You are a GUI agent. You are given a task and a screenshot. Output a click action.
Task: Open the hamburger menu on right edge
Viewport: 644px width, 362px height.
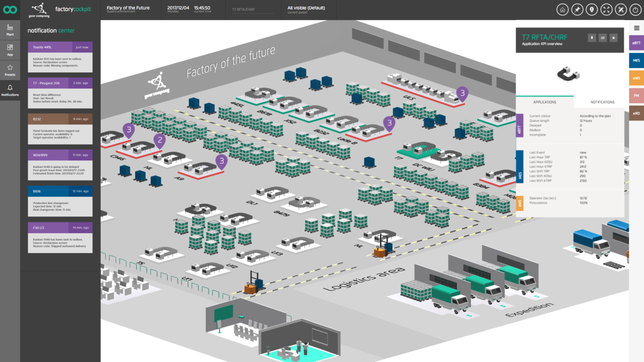637,28
